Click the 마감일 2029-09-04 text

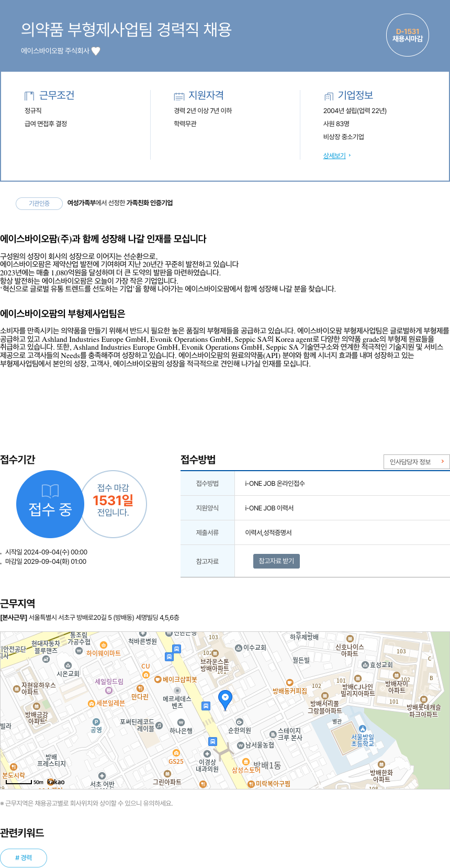46,562
